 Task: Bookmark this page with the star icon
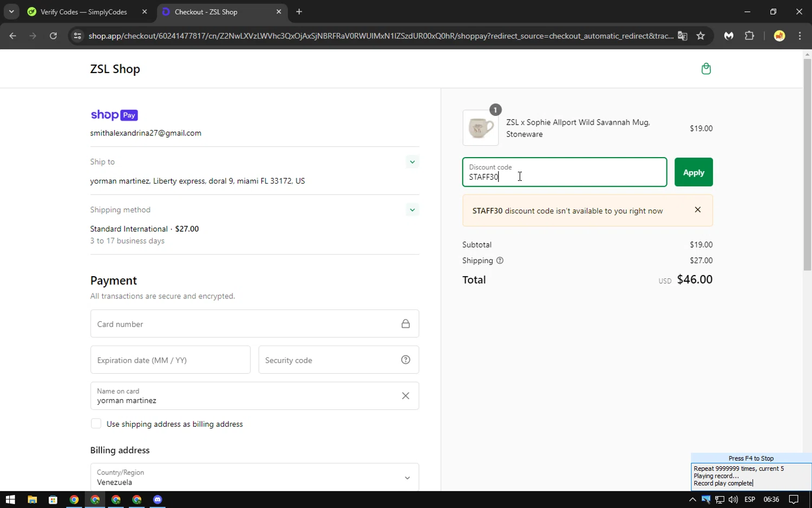point(700,36)
